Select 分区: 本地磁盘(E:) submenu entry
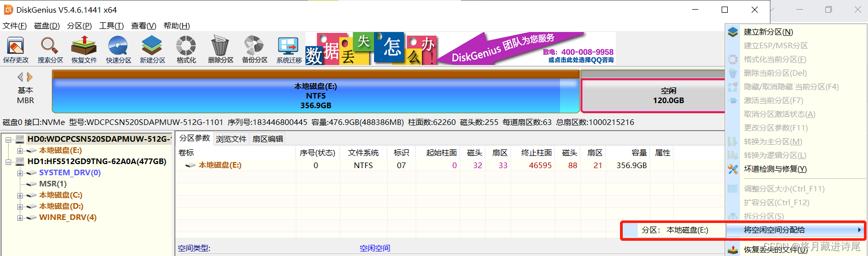Screen dimensions: 868x256 [x=674, y=230]
